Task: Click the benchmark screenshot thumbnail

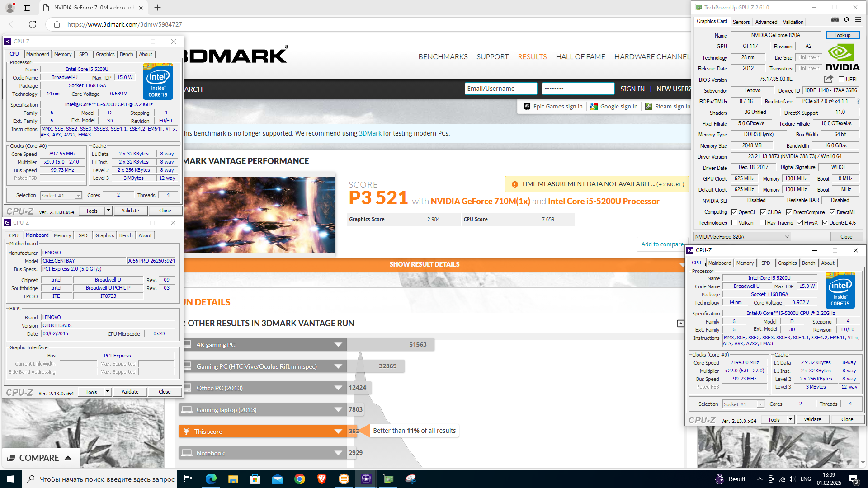Action: point(259,215)
